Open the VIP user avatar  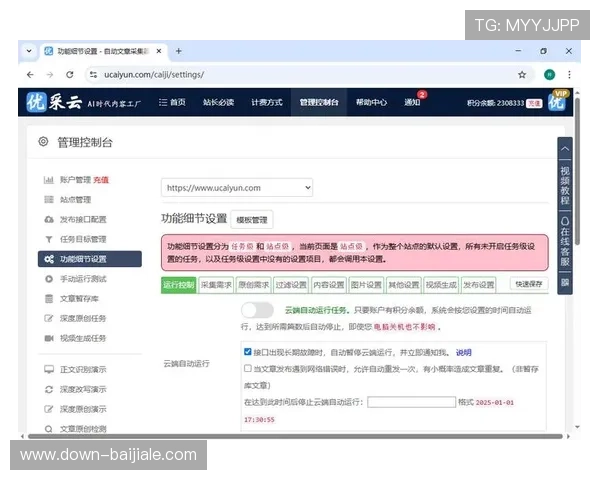coord(557,102)
